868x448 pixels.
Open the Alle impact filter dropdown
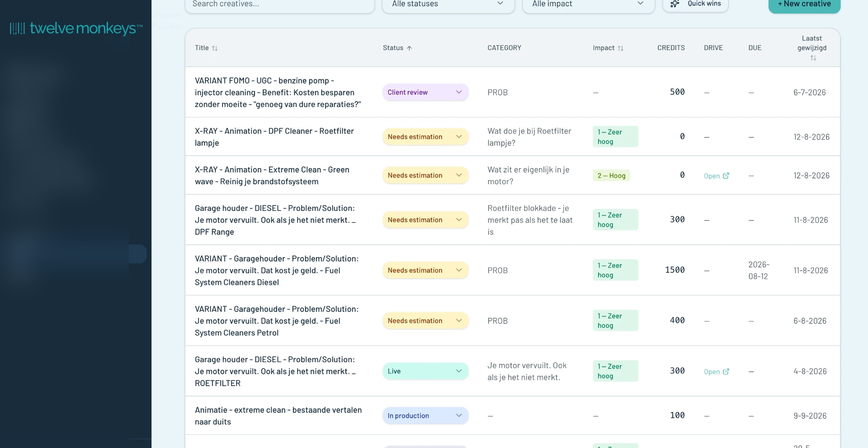click(588, 5)
